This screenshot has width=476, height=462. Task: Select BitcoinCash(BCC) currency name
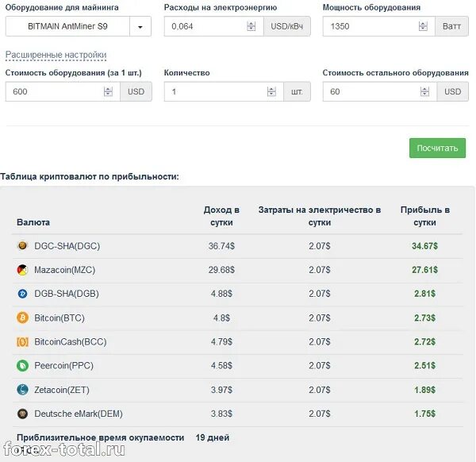[71, 342]
